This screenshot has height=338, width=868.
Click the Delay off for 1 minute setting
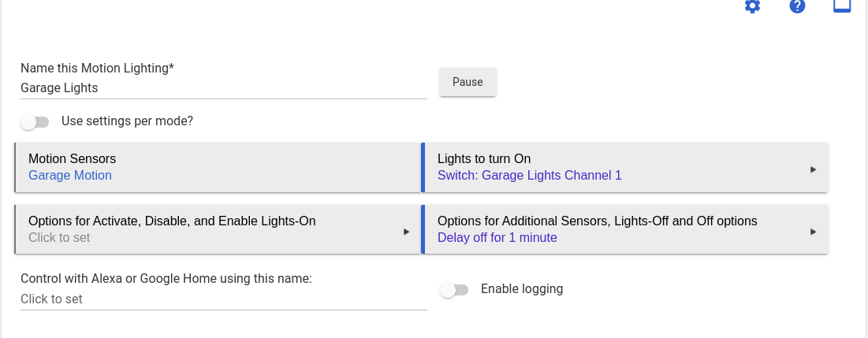coord(497,238)
